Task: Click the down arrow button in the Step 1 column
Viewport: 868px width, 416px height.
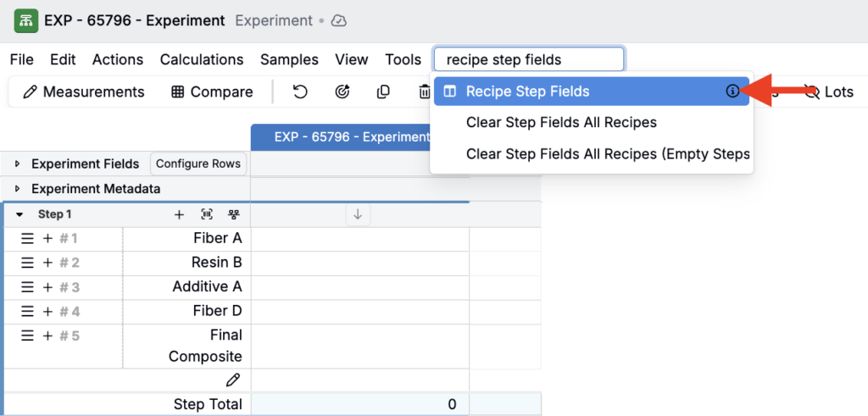Action: click(x=358, y=215)
